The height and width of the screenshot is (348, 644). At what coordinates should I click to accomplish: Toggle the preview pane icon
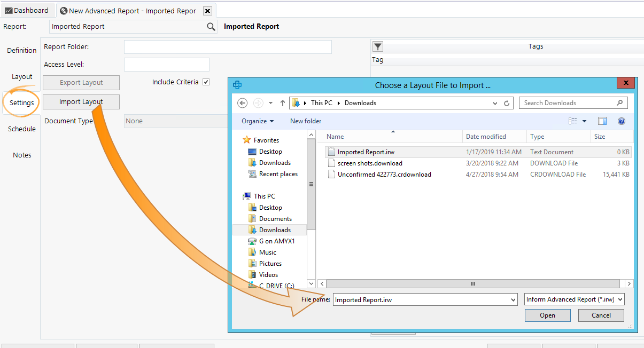coord(602,121)
